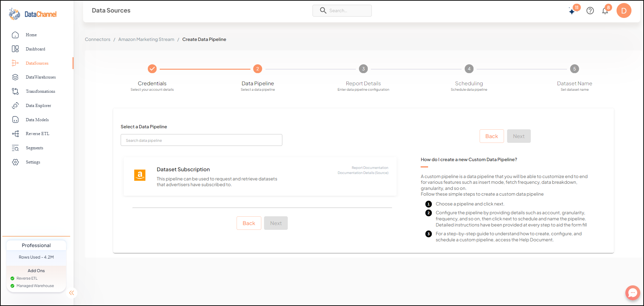Click the sparkle AI updates icon
Viewport: 644px width, 306px height.
pyautogui.click(x=572, y=11)
